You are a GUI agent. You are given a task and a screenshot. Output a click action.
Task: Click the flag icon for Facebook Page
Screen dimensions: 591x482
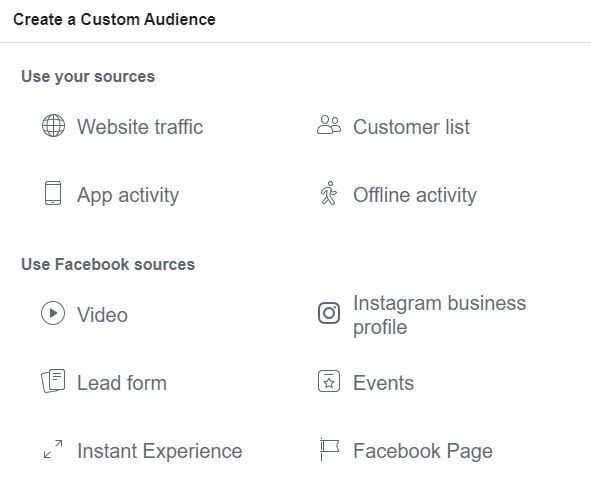pyautogui.click(x=329, y=449)
